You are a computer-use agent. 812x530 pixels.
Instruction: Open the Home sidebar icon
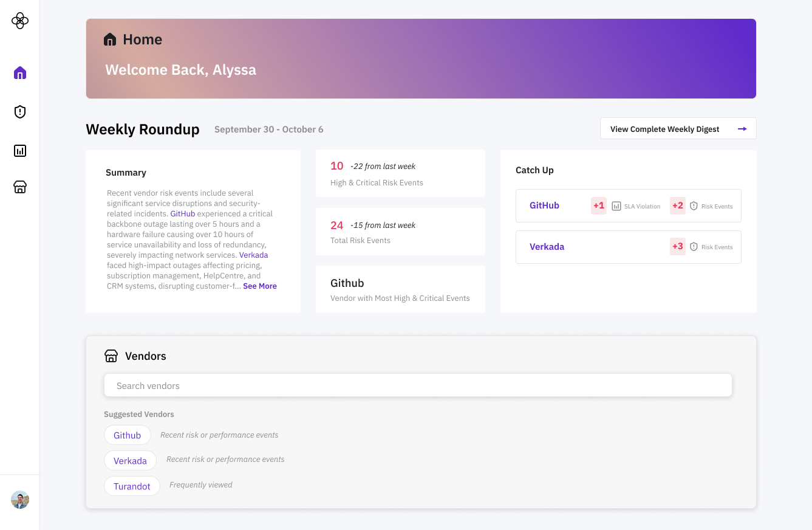(x=20, y=73)
